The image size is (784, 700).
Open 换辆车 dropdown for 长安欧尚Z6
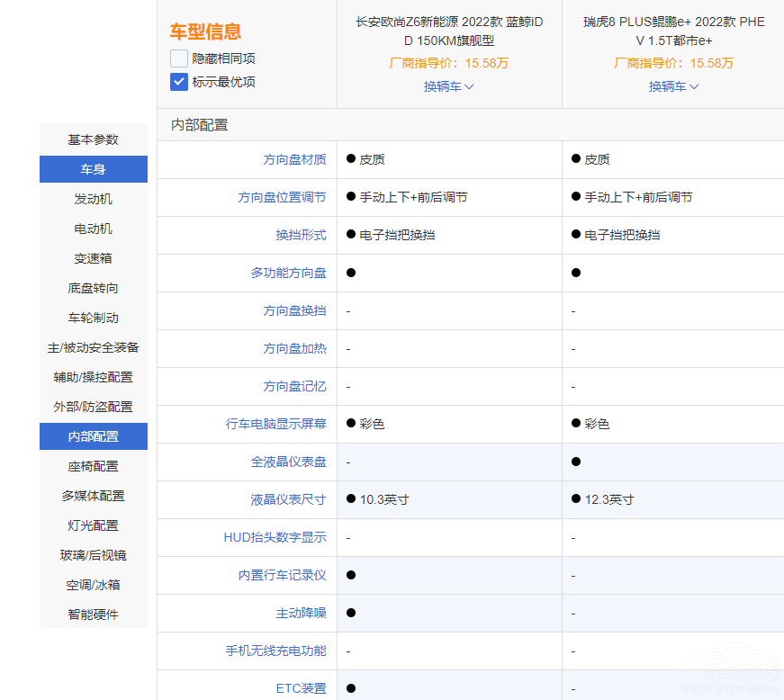tap(448, 86)
